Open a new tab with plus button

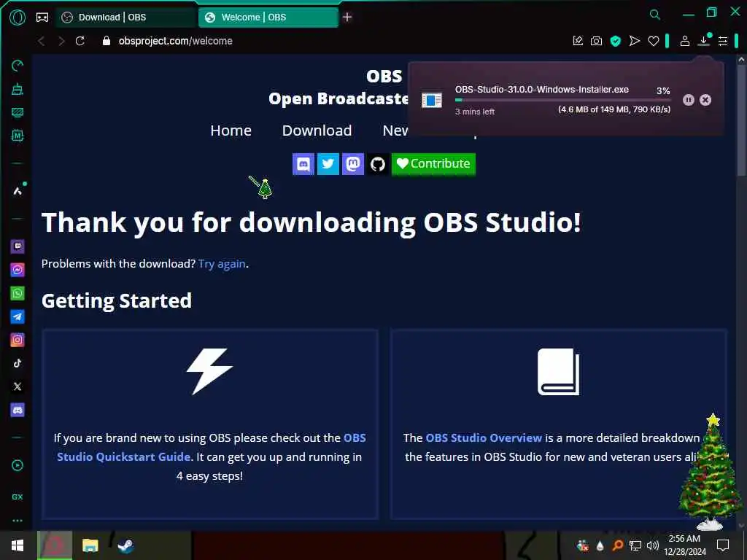click(347, 17)
